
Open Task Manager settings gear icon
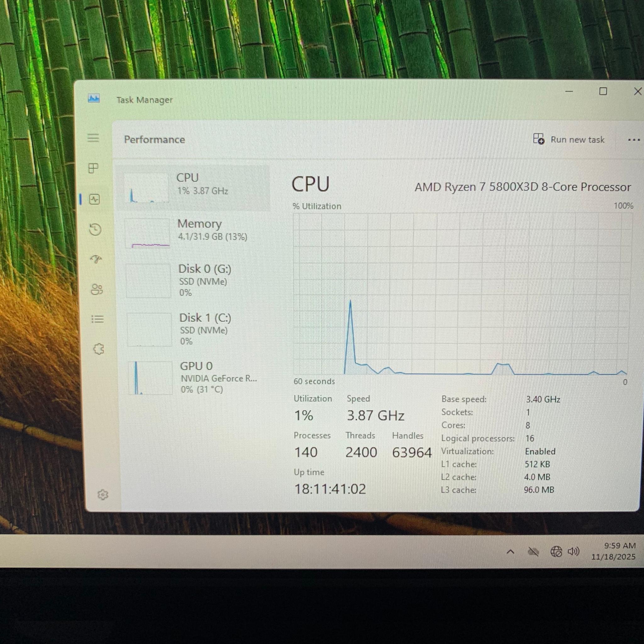pyautogui.click(x=103, y=495)
